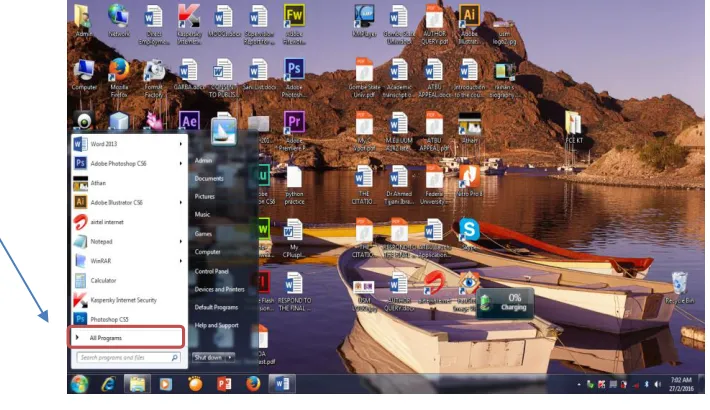Click the volume speaker tray icon
This screenshot has width=710, height=410.
click(x=657, y=384)
